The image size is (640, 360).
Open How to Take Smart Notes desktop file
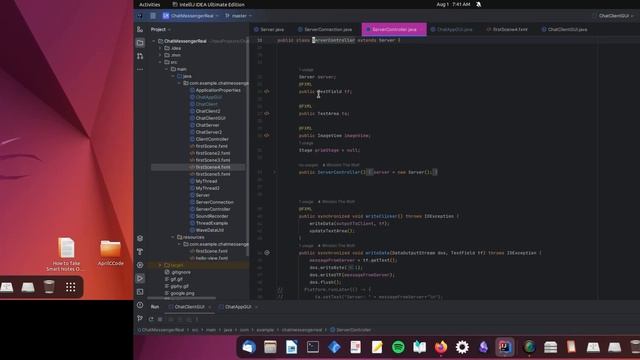point(66,254)
